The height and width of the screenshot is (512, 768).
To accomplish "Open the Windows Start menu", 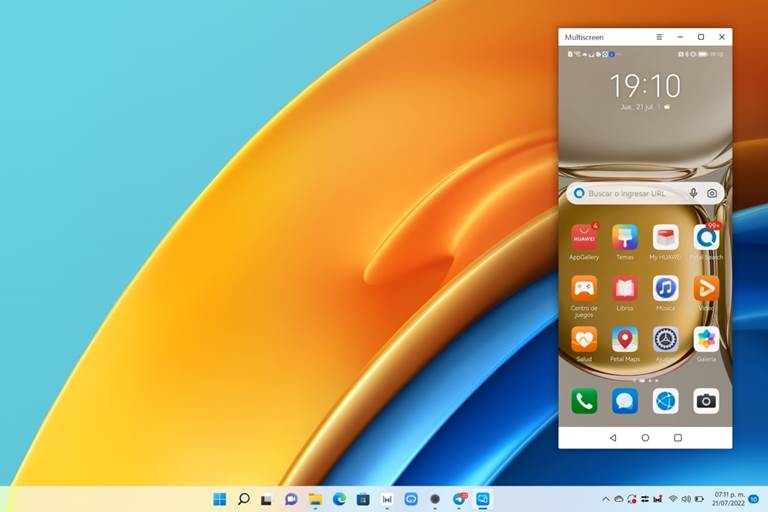I will tap(219, 499).
